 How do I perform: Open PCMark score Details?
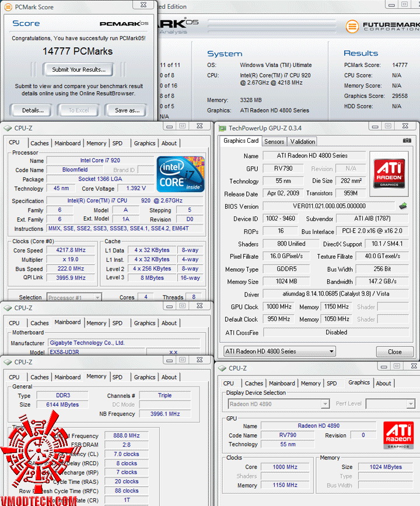tap(33, 110)
